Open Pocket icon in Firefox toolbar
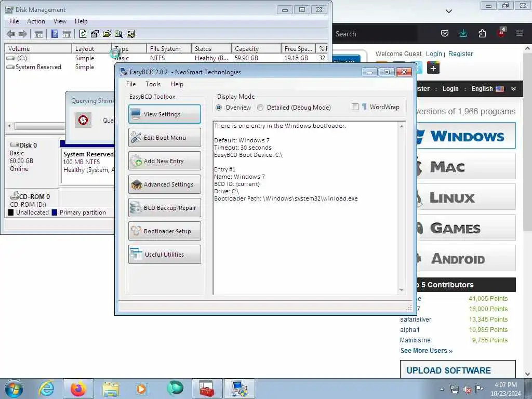 pyautogui.click(x=445, y=33)
